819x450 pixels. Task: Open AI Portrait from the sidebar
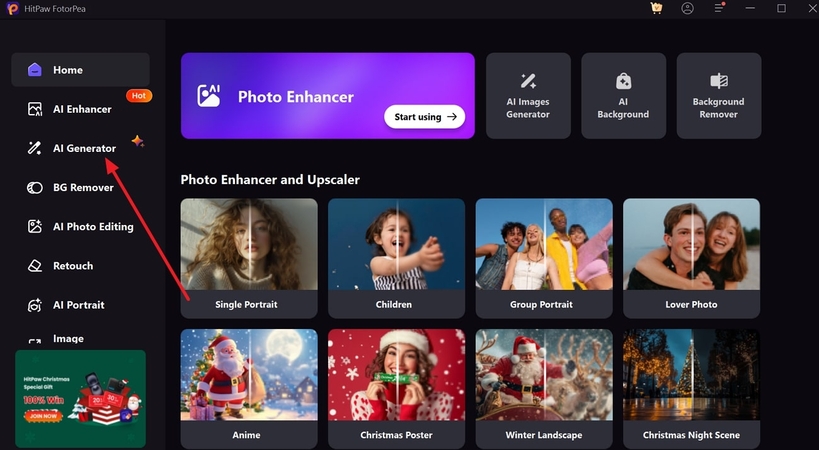[80, 305]
